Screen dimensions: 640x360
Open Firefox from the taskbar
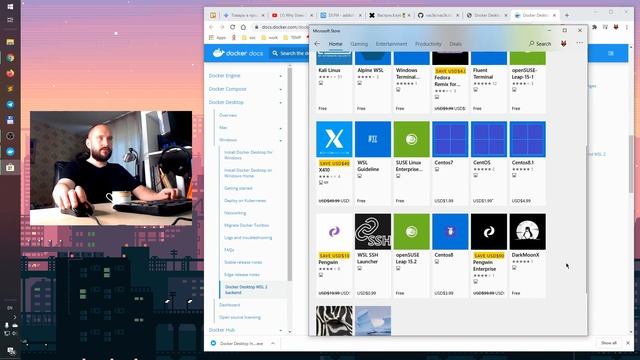pos(10,73)
